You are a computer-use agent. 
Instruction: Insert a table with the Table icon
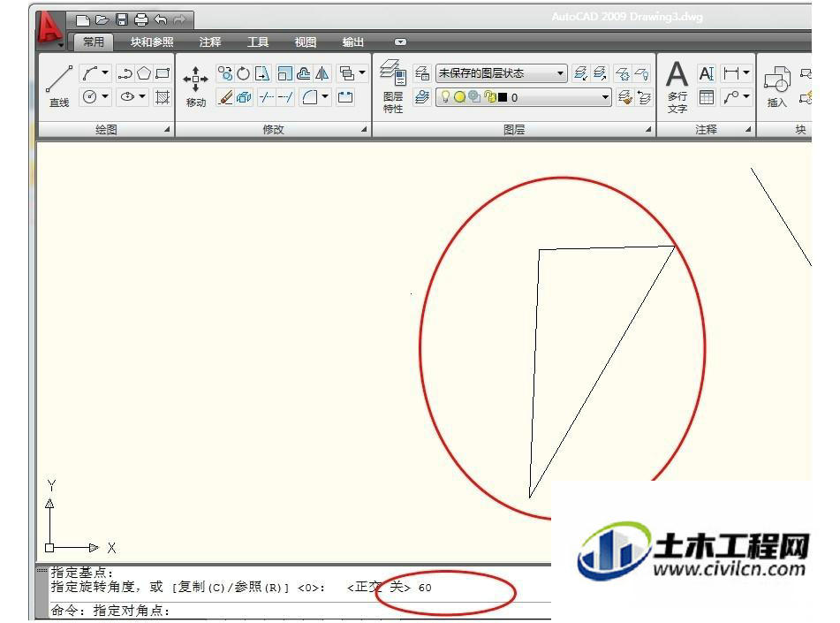click(707, 97)
